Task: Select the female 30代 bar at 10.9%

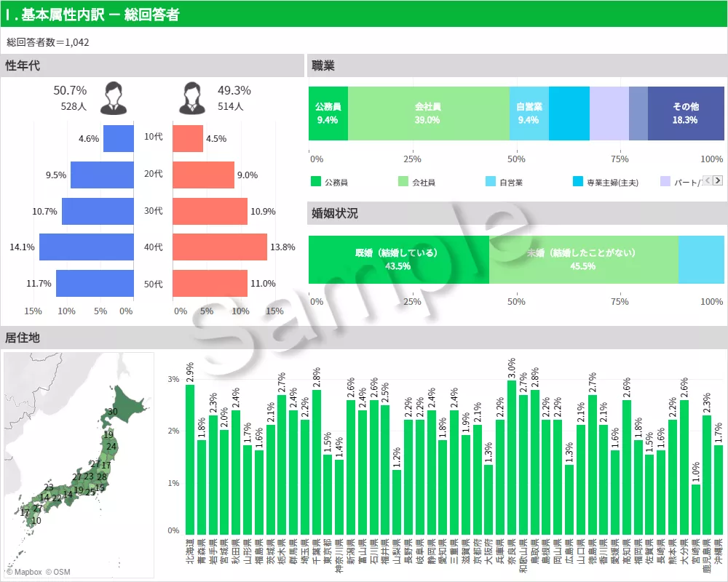Action: [210, 211]
